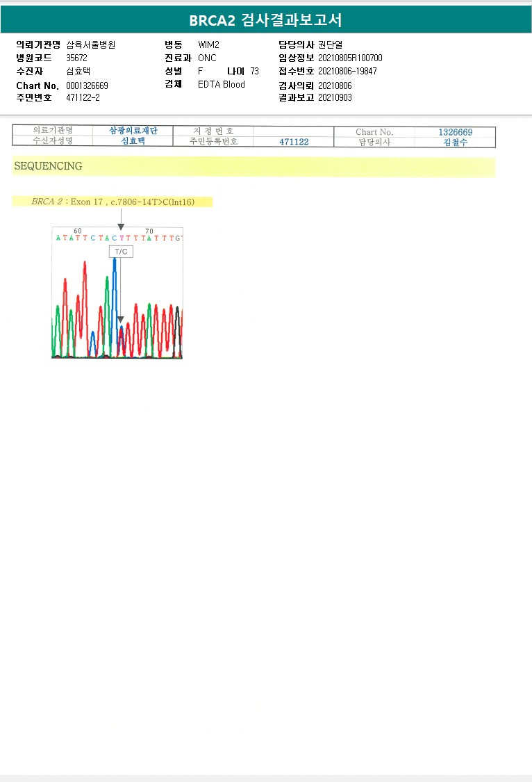Click the 결과보고 label
This screenshot has width=532, height=782.
[297, 98]
